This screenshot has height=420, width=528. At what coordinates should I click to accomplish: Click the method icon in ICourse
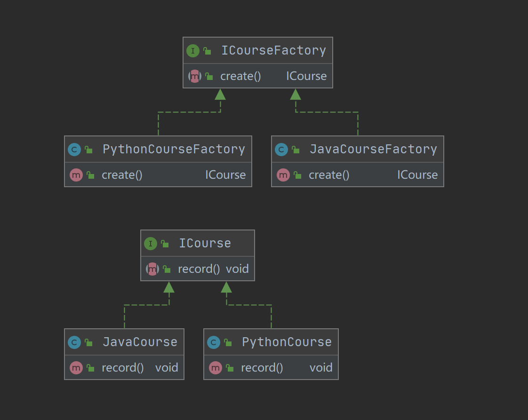pyautogui.click(x=152, y=269)
